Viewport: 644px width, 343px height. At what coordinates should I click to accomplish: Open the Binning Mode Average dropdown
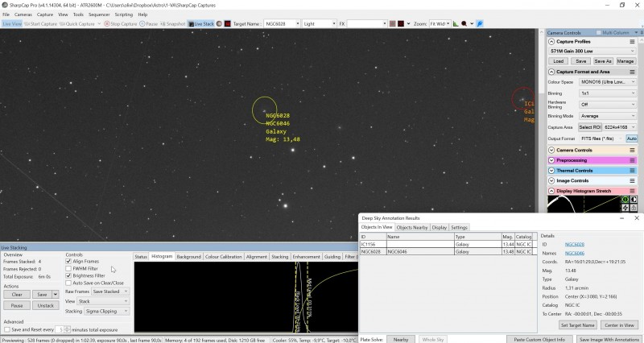tap(608, 116)
